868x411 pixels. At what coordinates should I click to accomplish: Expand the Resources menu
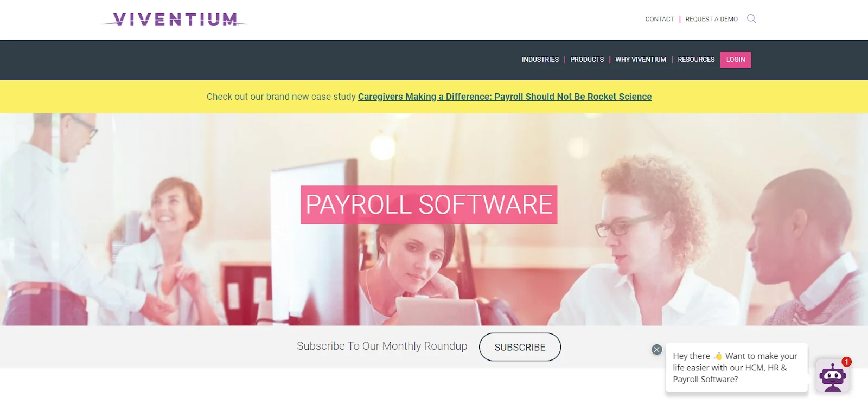[696, 60]
